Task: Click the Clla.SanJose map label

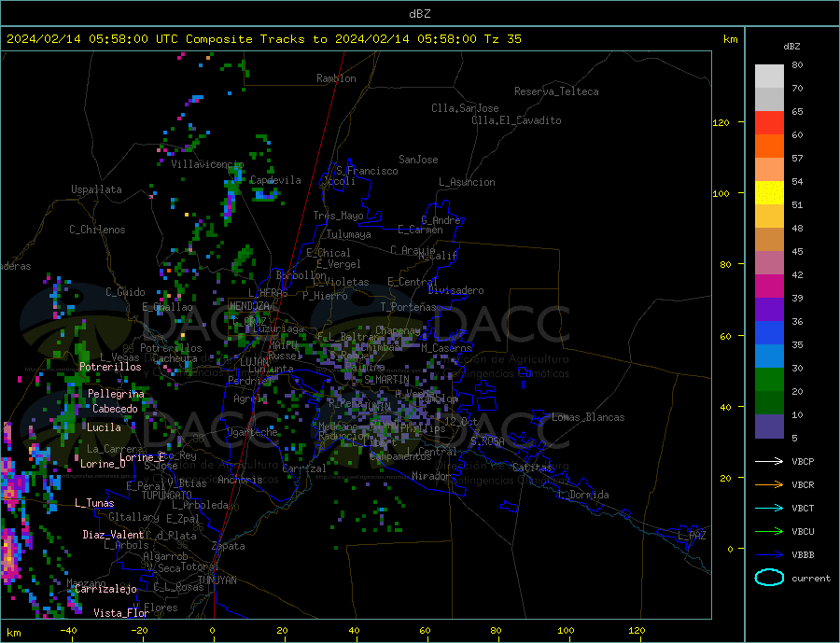Action: pyautogui.click(x=465, y=108)
